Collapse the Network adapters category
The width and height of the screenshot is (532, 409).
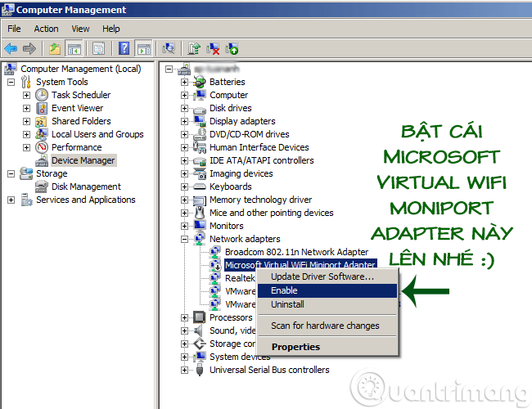click(184, 239)
